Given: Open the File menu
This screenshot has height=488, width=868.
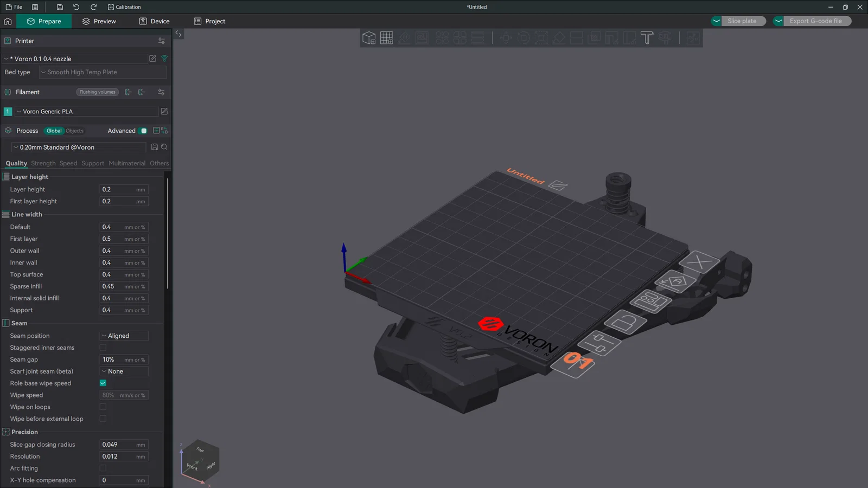Looking at the screenshot, I should point(14,7).
